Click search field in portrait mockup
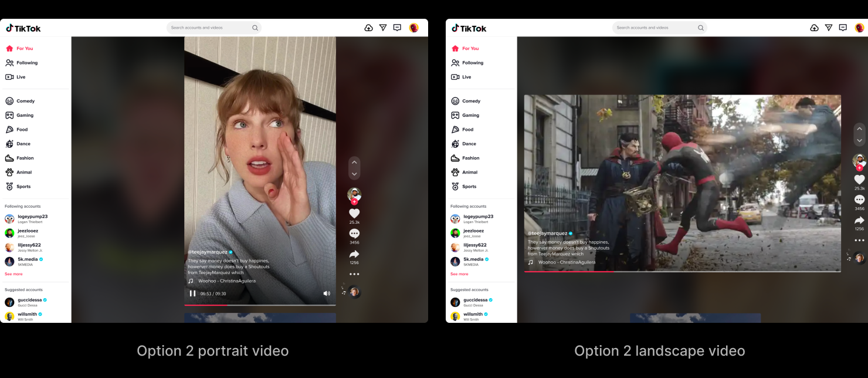Viewport: 868px width, 378px height. click(214, 28)
